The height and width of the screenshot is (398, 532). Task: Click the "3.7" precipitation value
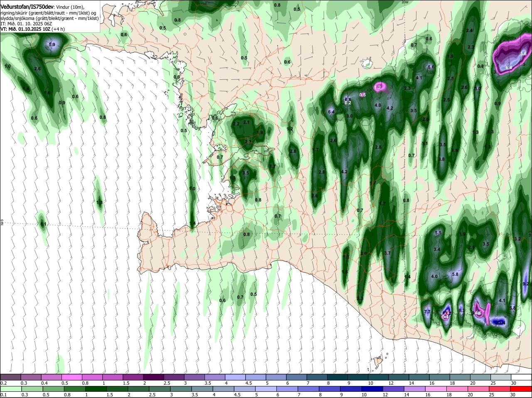[387, 253]
